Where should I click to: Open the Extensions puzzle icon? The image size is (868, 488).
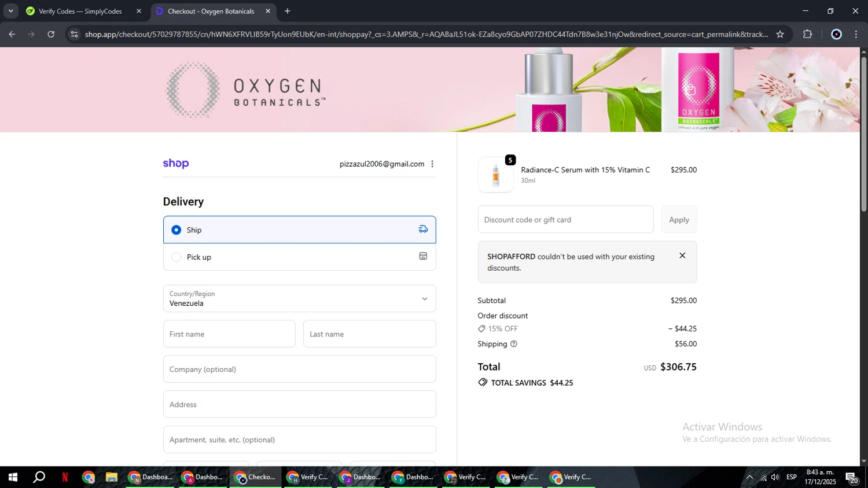point(808,34)
